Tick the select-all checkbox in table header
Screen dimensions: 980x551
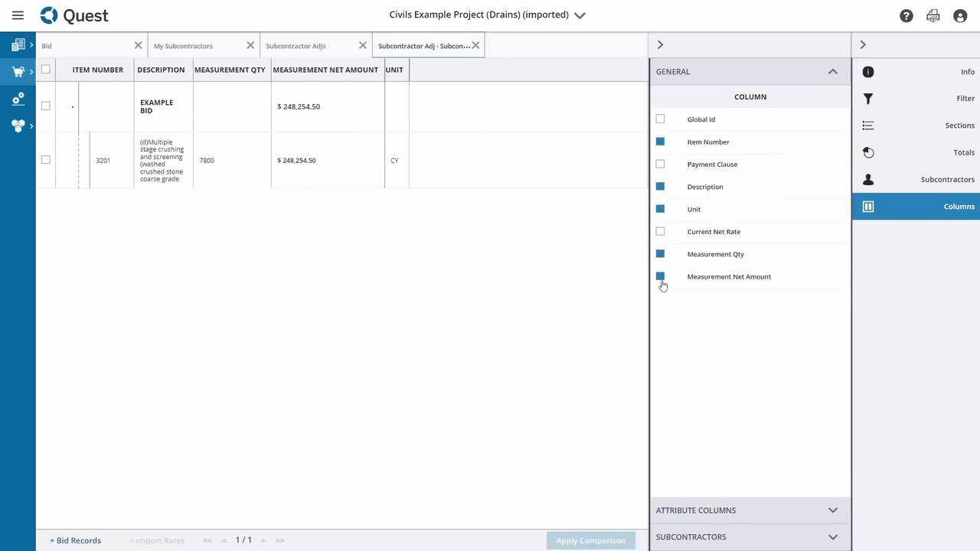click(x=45, y=69)
